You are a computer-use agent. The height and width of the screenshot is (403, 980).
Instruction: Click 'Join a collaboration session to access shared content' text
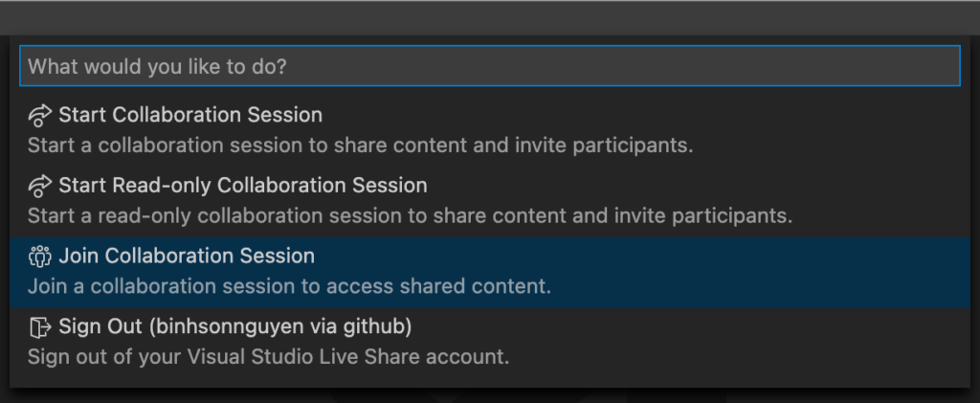(289, 287)
